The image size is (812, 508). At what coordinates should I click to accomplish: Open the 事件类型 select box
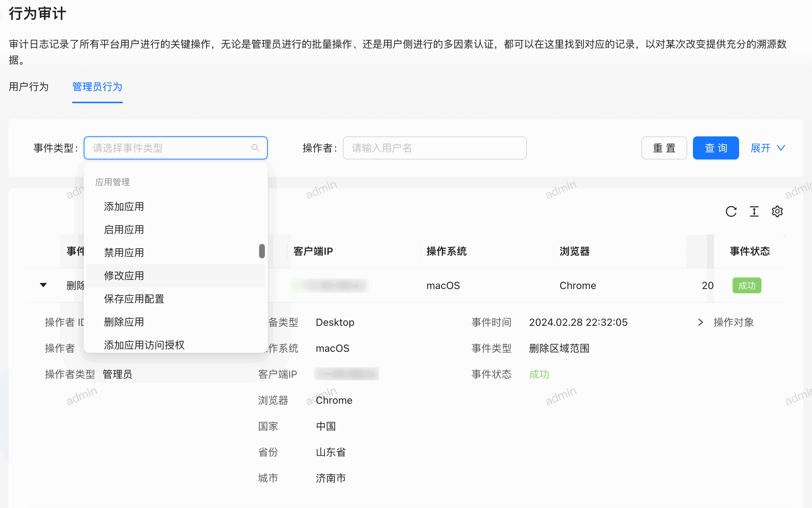click(176, 148)
